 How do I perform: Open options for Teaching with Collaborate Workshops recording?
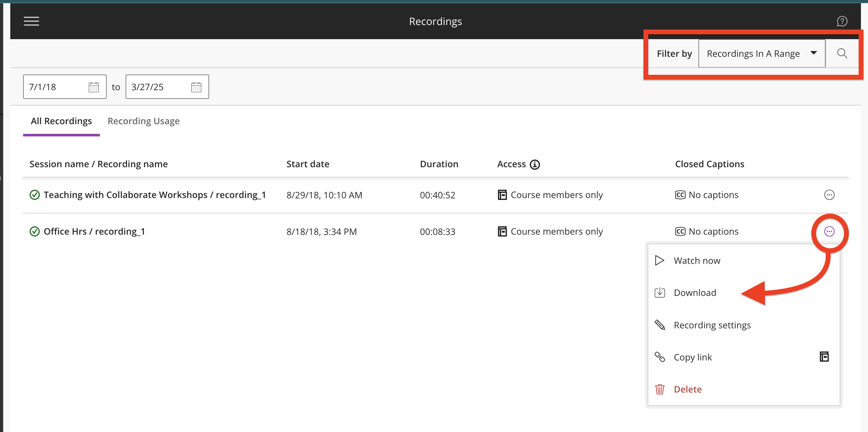829,194
